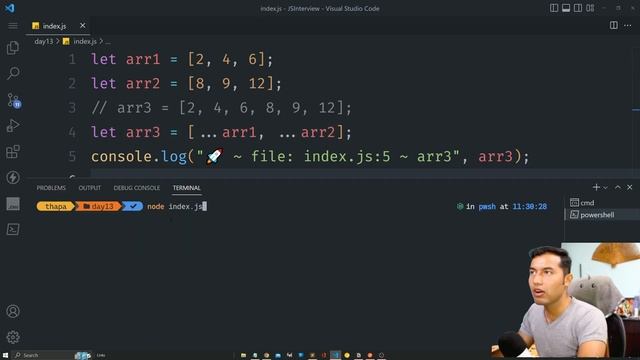This screenshot has width=640, height=360.
Task: Place cursor on 'arr1' in line 1
Action: (x=143, y=60)
